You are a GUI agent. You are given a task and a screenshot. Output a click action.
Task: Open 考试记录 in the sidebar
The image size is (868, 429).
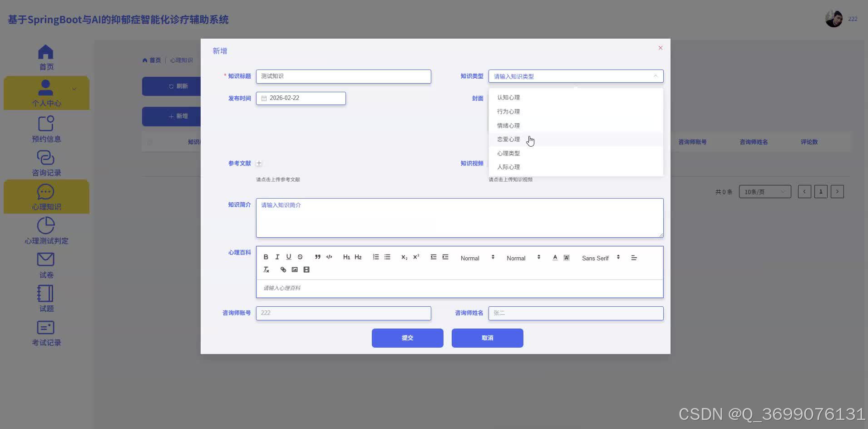pos(46,334)
